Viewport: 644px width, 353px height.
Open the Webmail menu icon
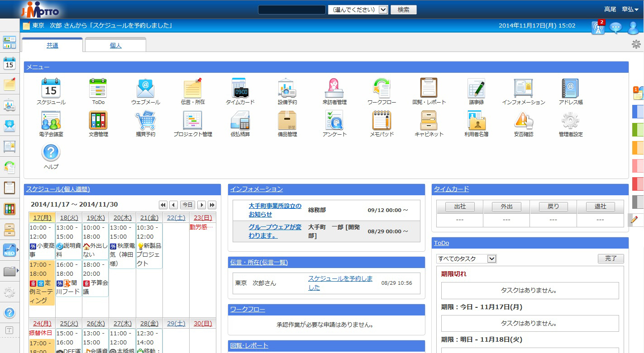145,89
